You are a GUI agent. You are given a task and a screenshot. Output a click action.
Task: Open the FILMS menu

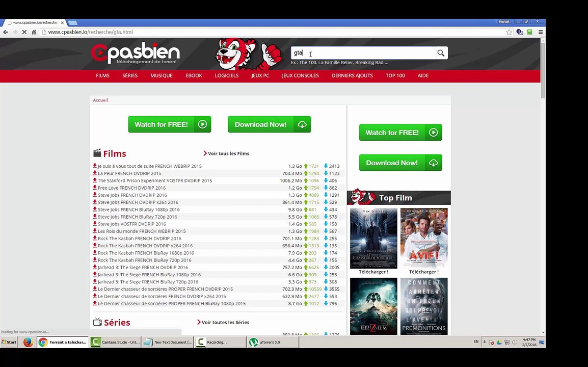click(x=103, y=76)
